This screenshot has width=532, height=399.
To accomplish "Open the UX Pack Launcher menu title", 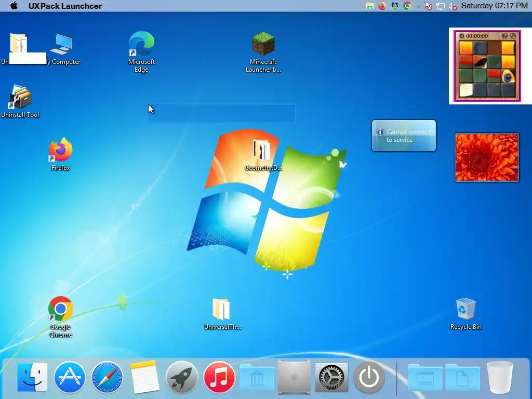I will [x=65, y=6].
